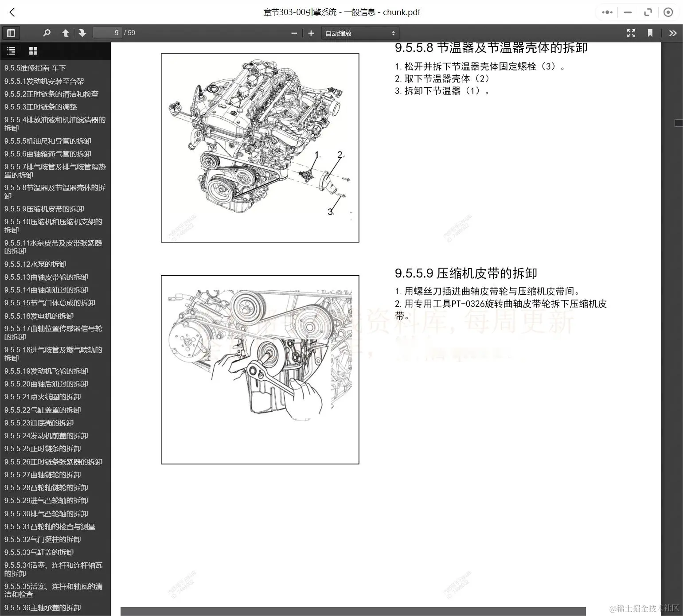The height and width of the screenshot is (616, 683).
Task: Expand the extra toolbar tools chevron
Action: click(673, 33)
